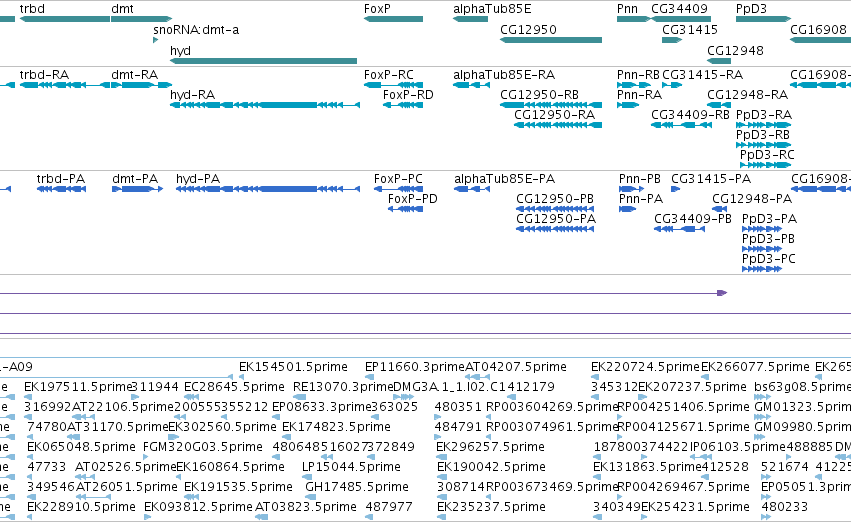851x522 pixels.
Task: Click the PpD3-PA CDS label
Action: pos(770,219)
